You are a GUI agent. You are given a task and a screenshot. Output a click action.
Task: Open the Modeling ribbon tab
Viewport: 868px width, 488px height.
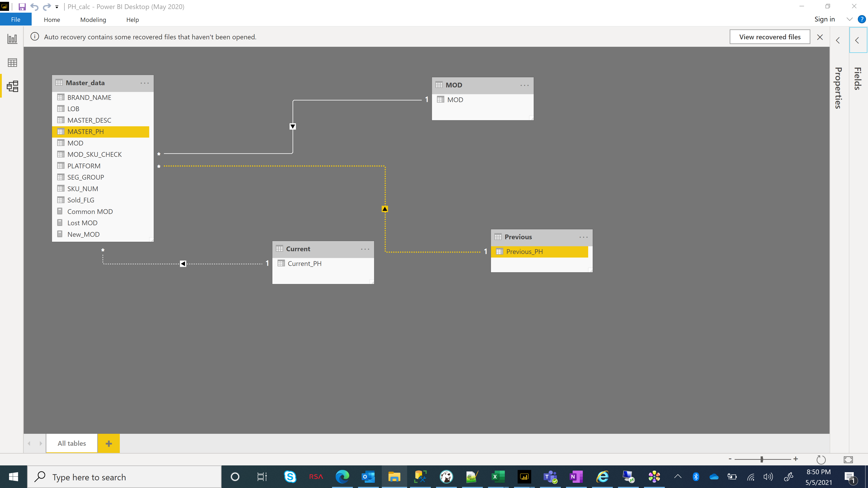click(x=93, y=20)
